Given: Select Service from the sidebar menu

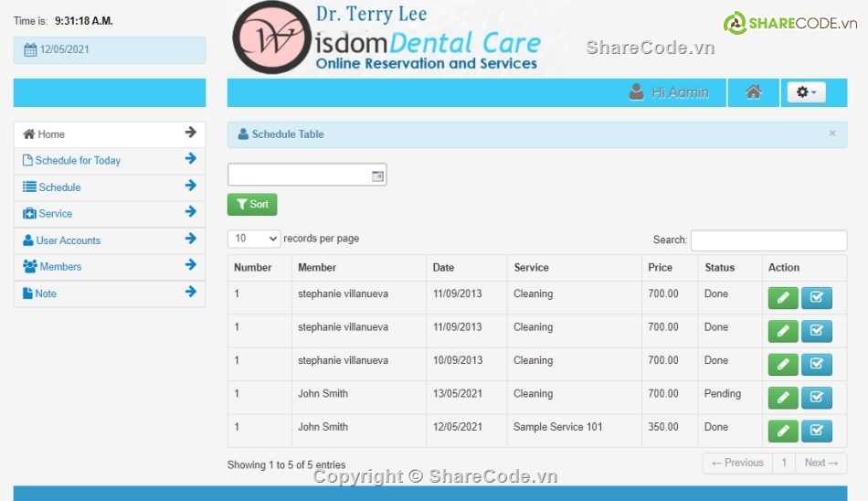Looking at the screenshot, I should point(55,214).
